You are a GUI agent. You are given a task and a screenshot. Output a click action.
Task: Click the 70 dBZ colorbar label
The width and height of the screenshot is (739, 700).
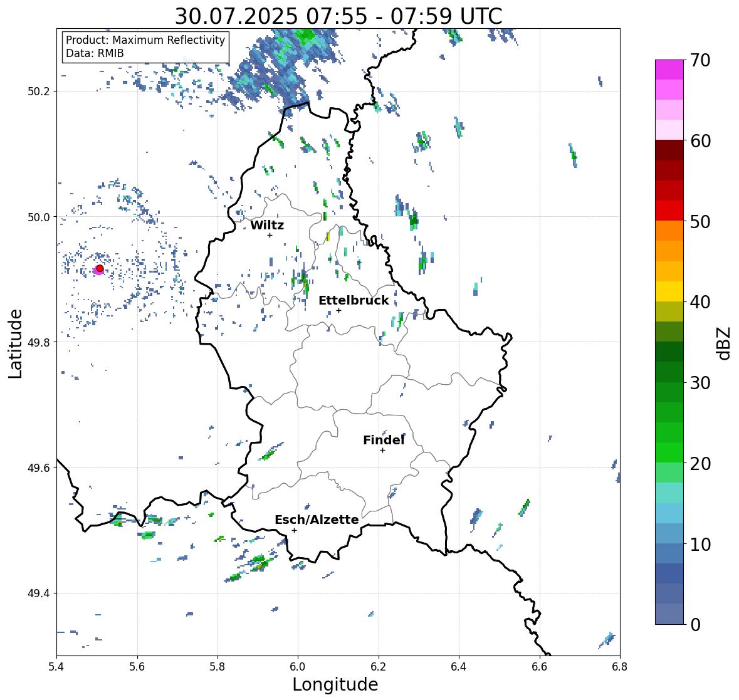tap(700, 60)
